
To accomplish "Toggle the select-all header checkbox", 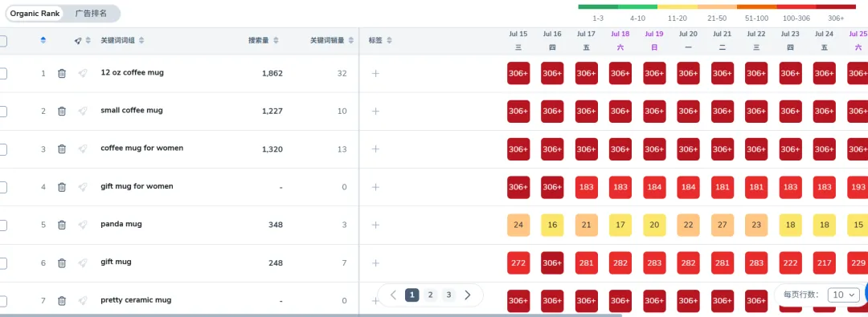I will 2,41.
